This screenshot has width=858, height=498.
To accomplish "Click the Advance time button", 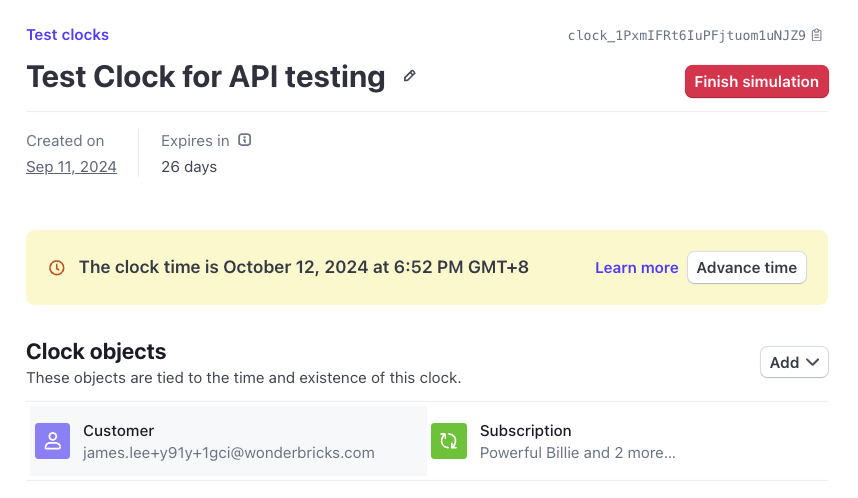I will pyautogui.click(x=746, y=268).
